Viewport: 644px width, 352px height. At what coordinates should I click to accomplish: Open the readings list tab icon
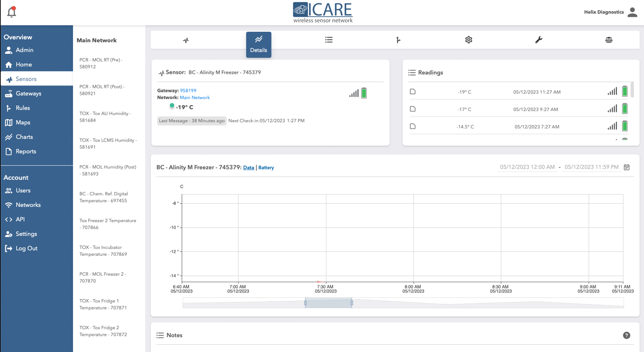[x=329, y=40]
